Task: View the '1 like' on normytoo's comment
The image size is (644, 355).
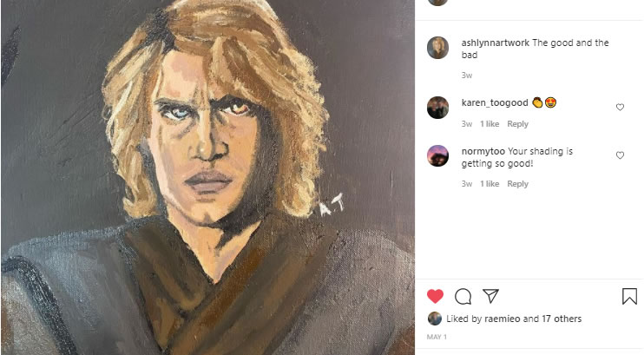Action: (490, 184)
